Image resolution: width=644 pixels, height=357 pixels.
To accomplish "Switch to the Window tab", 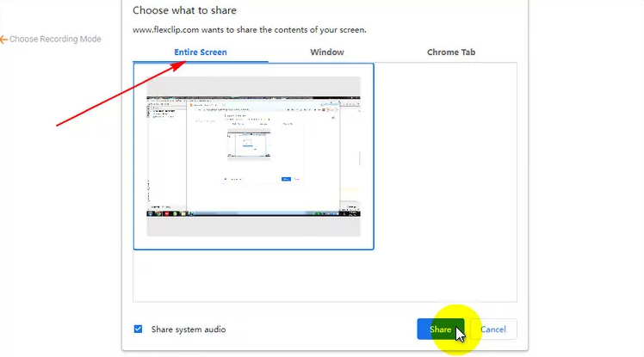I will (327, 52).
